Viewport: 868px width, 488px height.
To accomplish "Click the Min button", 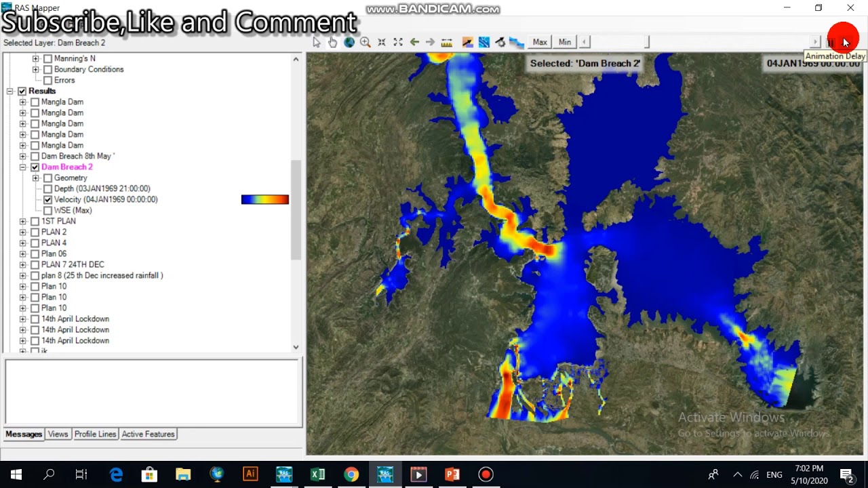I will pos(565,42).
